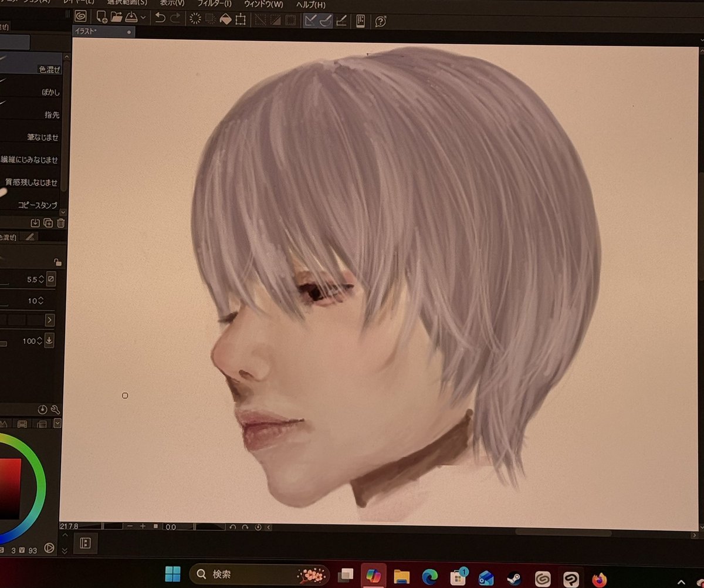704x588 pixels.
Task: Fill with the paint bucket icon
Action: click(x=225, y=19)
